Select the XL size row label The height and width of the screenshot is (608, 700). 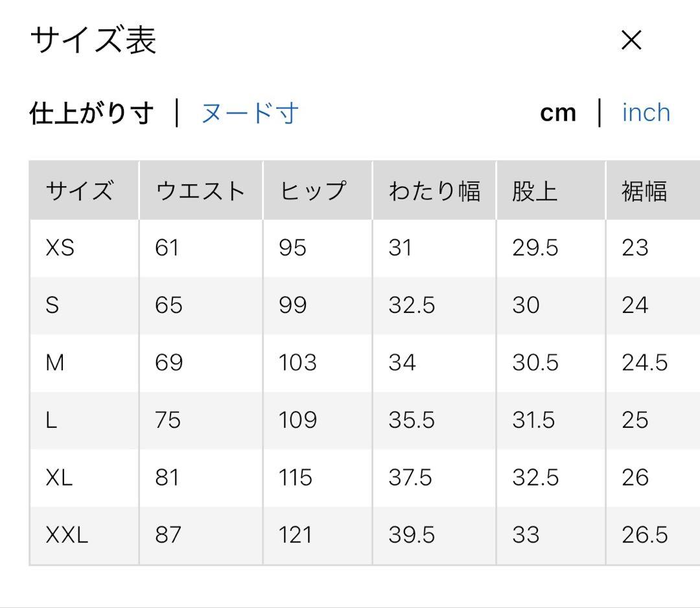(59, 478)
